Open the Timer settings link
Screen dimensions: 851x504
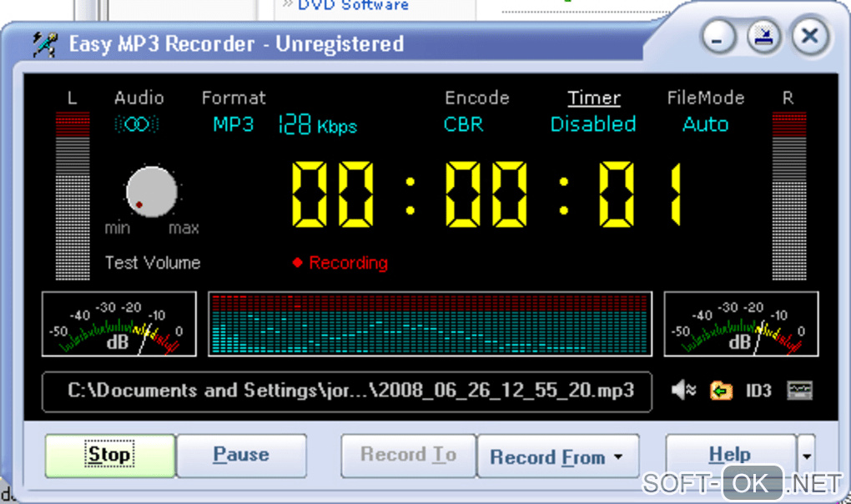click(594, 98)
